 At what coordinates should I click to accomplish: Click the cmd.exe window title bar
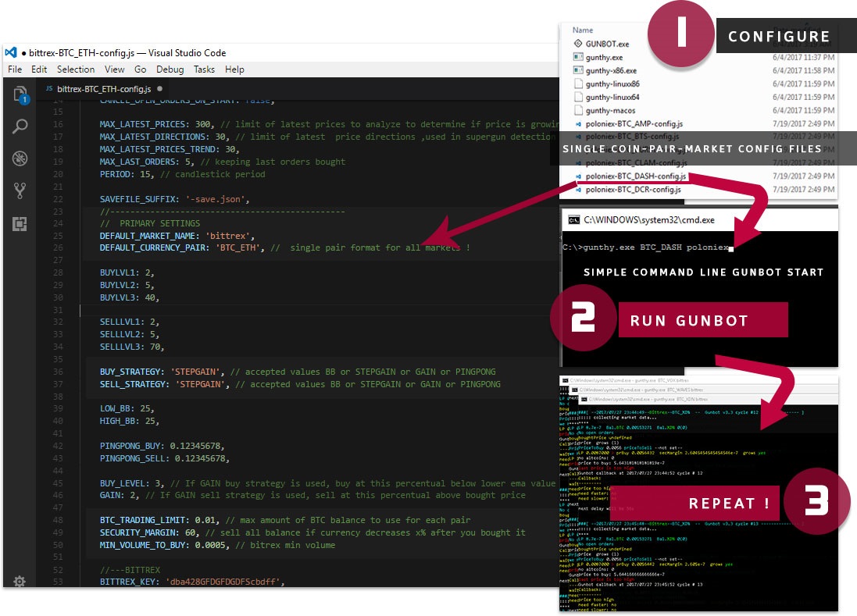(x=700, y=220)
